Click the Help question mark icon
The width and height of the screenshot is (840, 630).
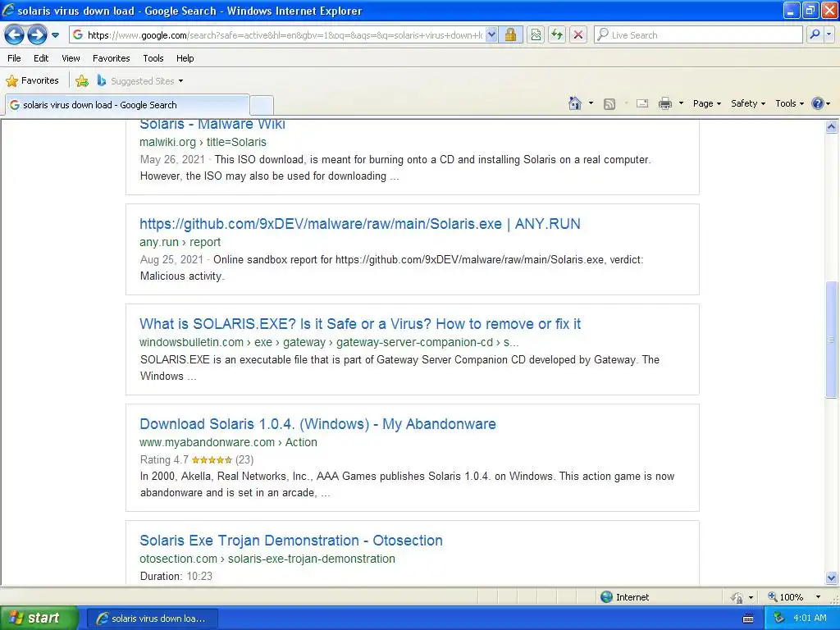[x=818, y=103]
